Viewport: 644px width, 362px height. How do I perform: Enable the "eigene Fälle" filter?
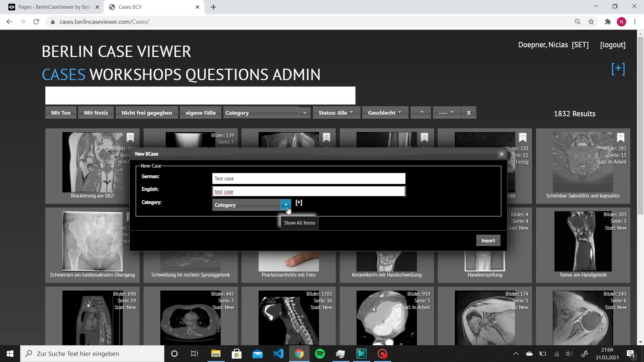point(200,113)
